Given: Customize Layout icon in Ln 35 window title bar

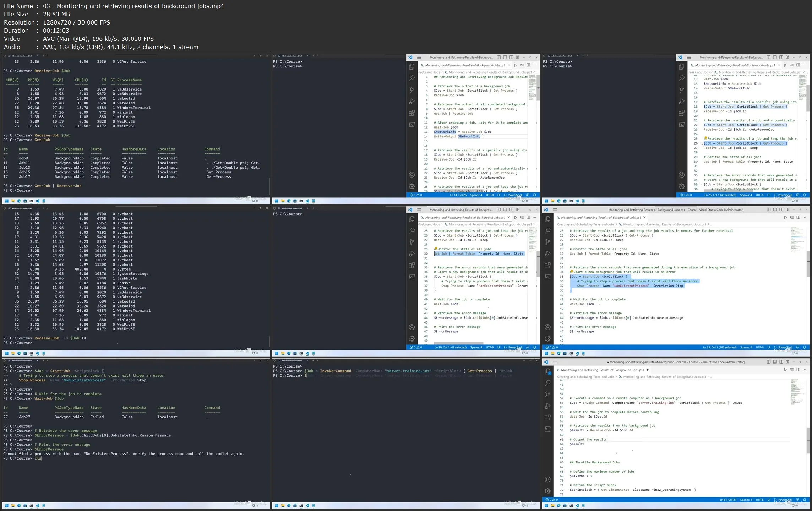Looking at the screenshot, I should 788,210.
